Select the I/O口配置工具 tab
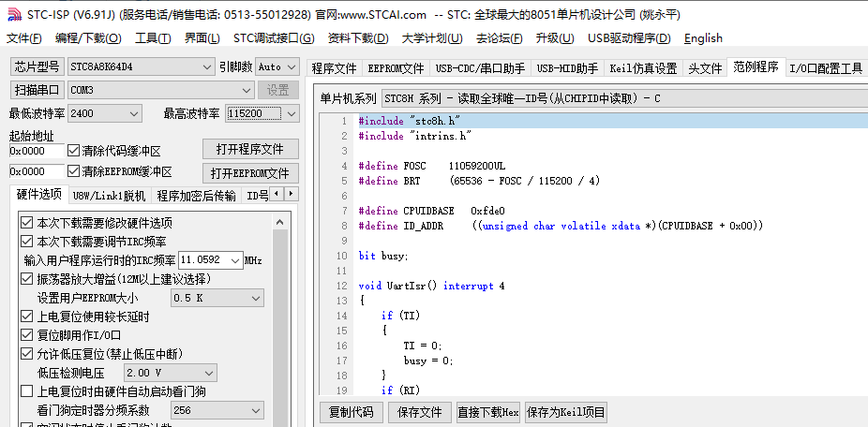This screenshot has width=868, height=427. (826, 68)
